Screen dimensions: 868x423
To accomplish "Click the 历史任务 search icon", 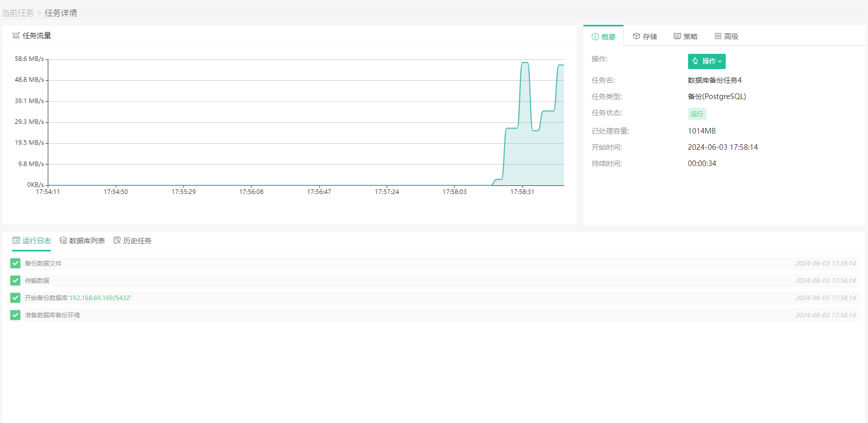I will [117, 240].
